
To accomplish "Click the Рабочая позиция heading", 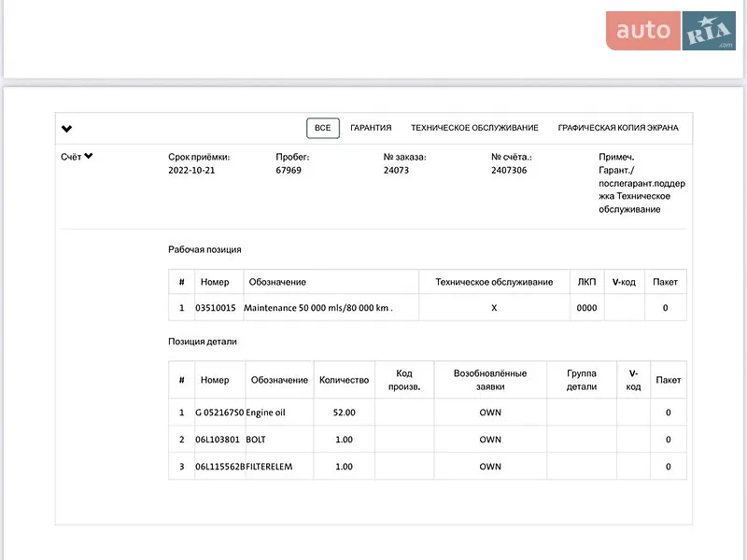I will (204, 249).
